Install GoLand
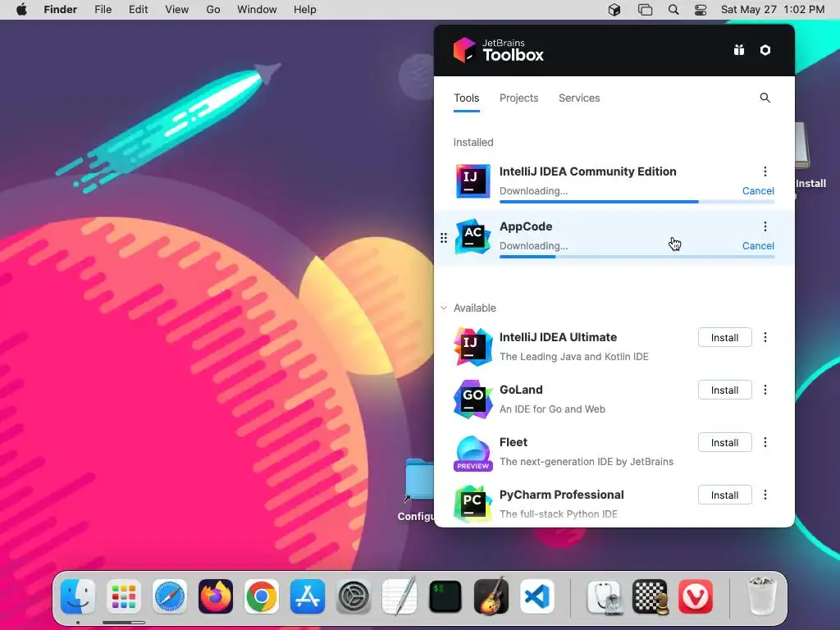 [725, 390]
